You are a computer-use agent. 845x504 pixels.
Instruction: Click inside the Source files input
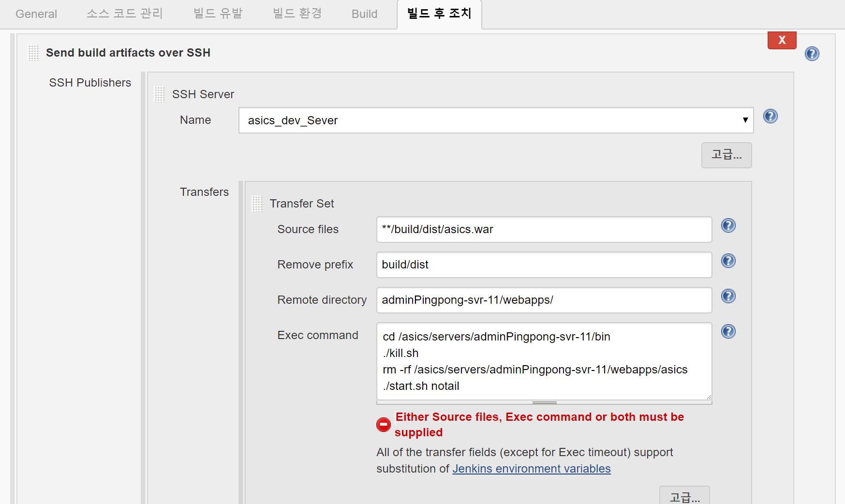click(544, 229)
